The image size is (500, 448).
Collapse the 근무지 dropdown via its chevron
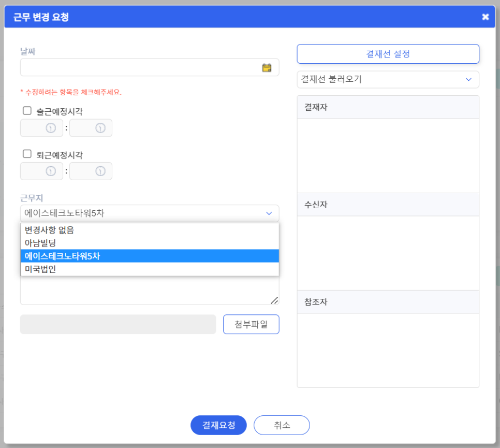269,213
